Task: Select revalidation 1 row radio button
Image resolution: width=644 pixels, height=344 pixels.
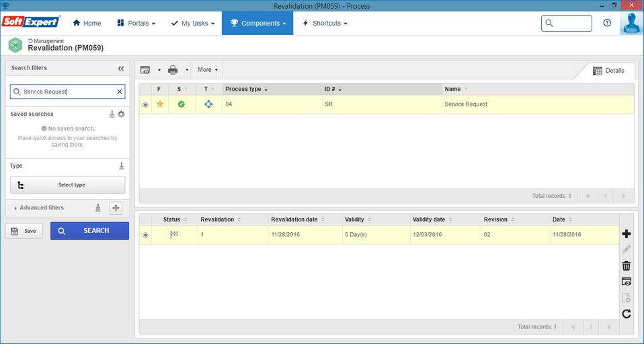Action: pyautogui.click(x=145, y=235)
